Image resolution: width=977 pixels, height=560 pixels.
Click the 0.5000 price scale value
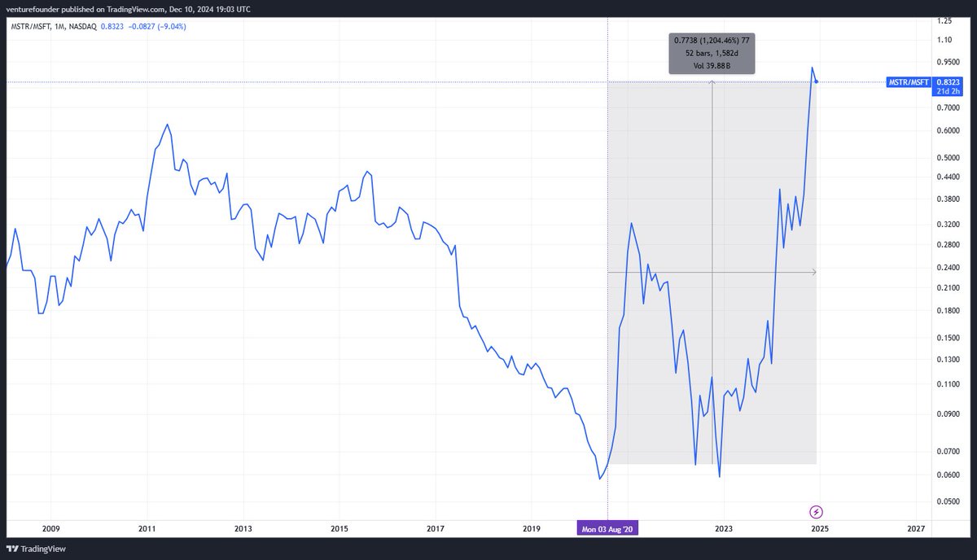tap(949, 158)
